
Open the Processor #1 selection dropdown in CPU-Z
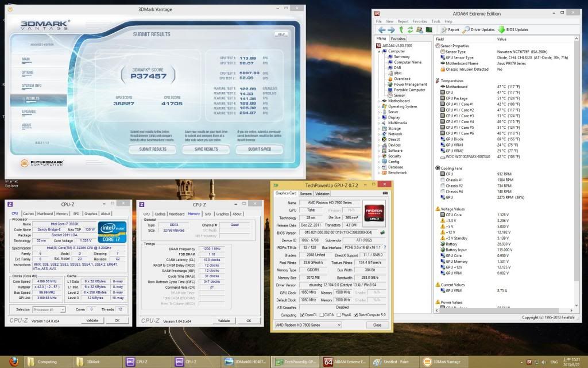pyautogui.click(x=49, y=309)
